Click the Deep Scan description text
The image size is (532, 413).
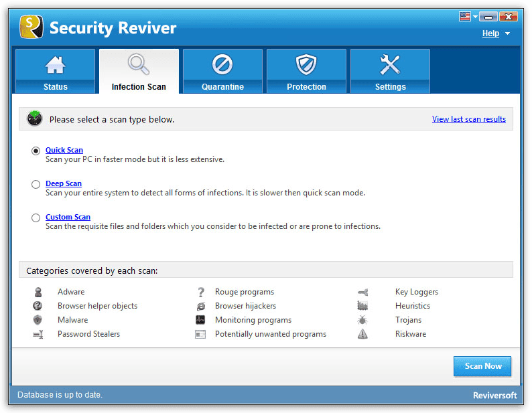click(205, 193)
